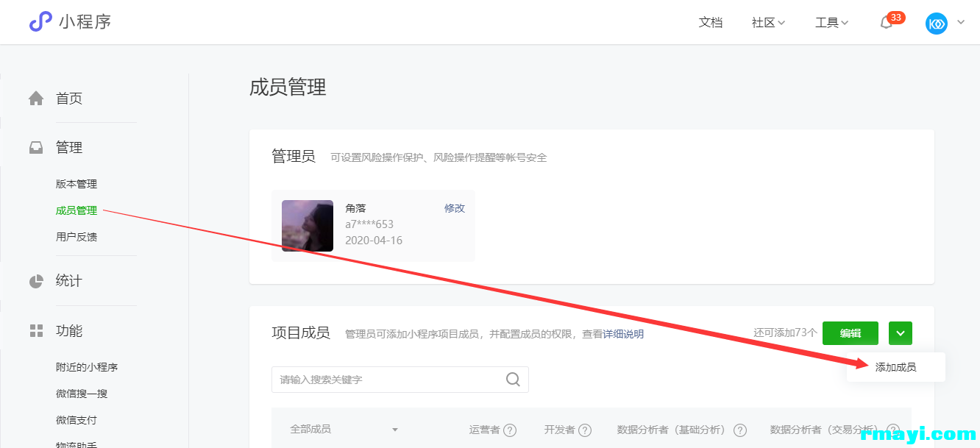Click the 首页 house icon
This screenshot has width=980, height=448.
pos(36,98)
